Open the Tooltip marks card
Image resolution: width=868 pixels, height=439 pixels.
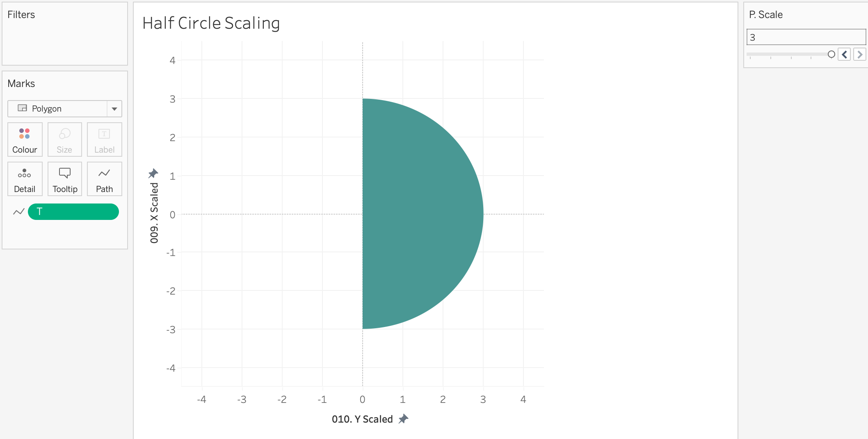[64, 179]
